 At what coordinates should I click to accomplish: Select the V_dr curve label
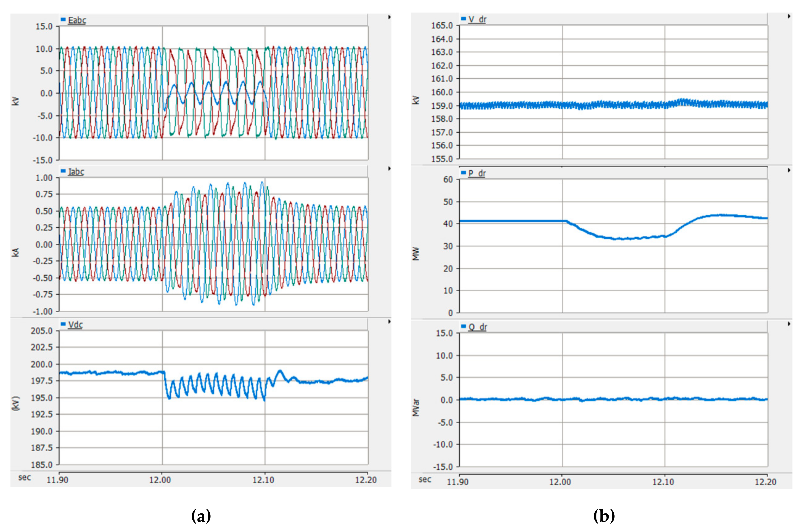click(x=477, y=19)
